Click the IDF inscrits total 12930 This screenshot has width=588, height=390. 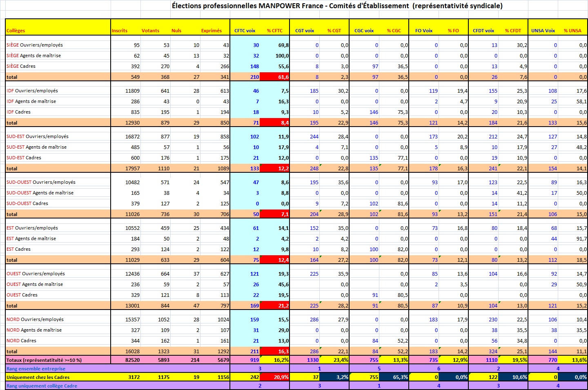pyautogui.click(x=132, y=123)
